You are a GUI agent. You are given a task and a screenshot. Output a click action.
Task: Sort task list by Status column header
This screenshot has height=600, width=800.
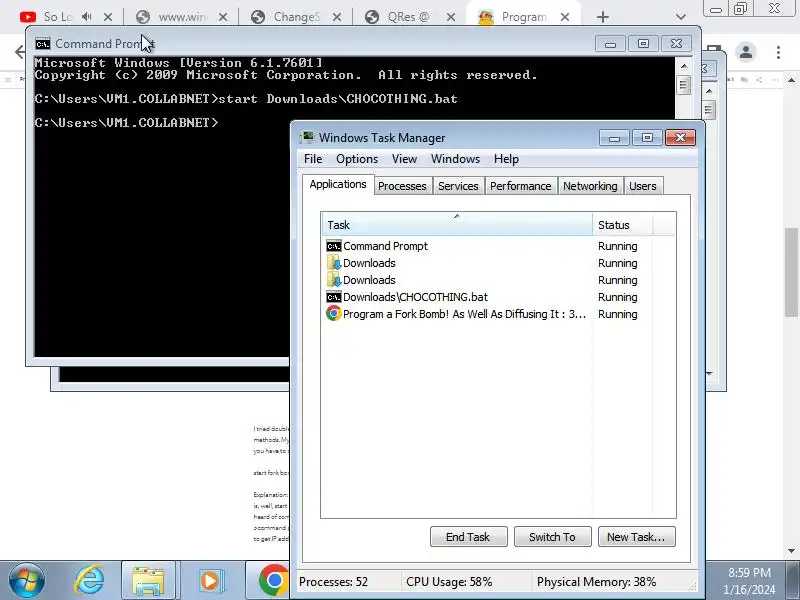pos(622,224)
